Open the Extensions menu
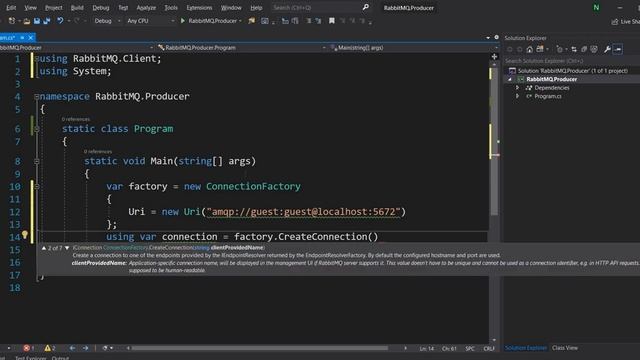640x360 pixels. pos(199,8)
